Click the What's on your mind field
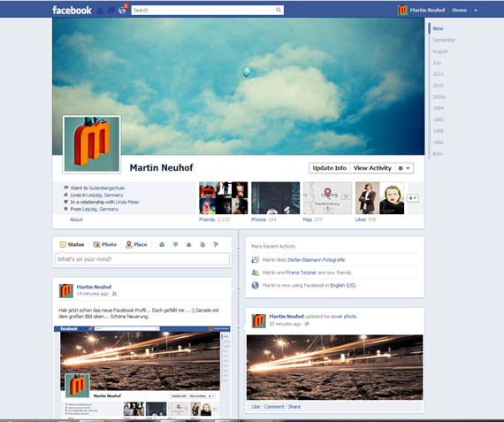504x422 pixels. point(142,259)
